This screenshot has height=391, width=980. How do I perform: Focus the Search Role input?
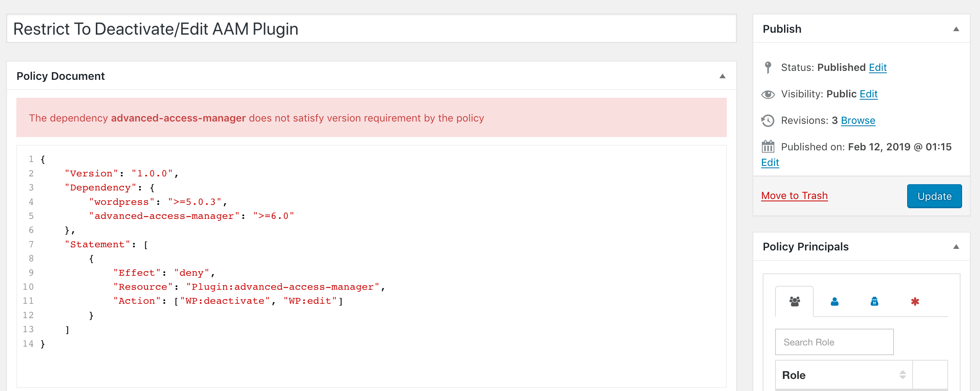[x=834, y=342]
